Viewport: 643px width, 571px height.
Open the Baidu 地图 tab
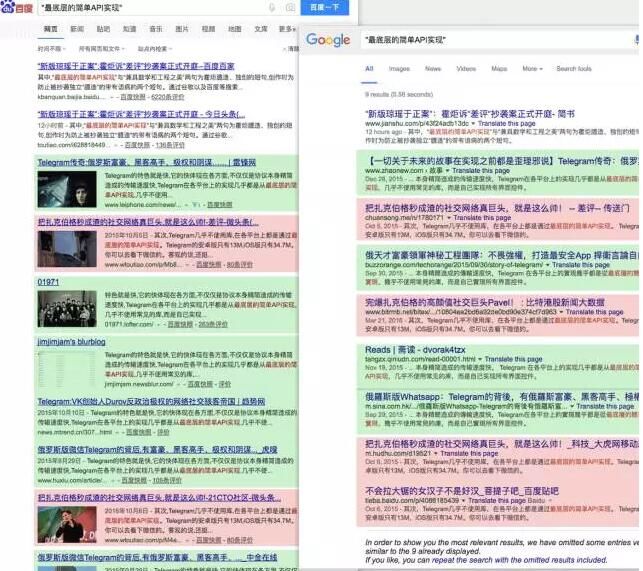tap(235, 29)
